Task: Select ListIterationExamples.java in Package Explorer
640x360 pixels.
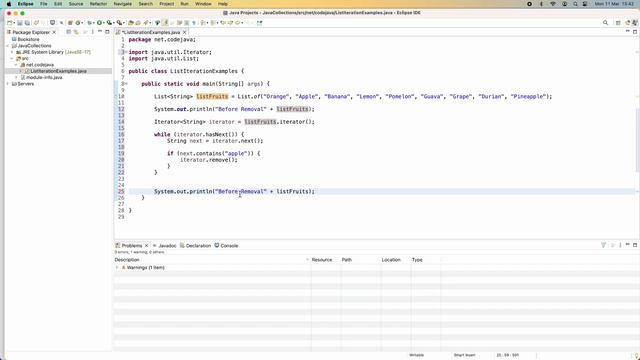Action: click(x=58, y=71)
